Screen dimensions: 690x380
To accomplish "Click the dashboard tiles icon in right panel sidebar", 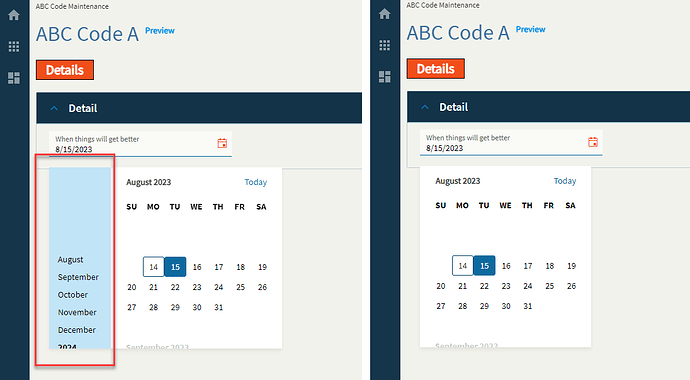I will 385,77.
